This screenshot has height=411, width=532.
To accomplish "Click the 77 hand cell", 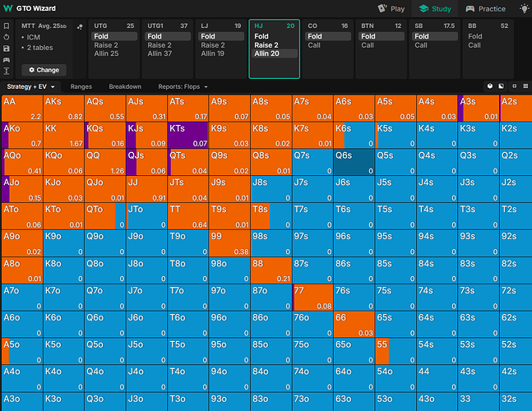I will [x=312, y=297].
